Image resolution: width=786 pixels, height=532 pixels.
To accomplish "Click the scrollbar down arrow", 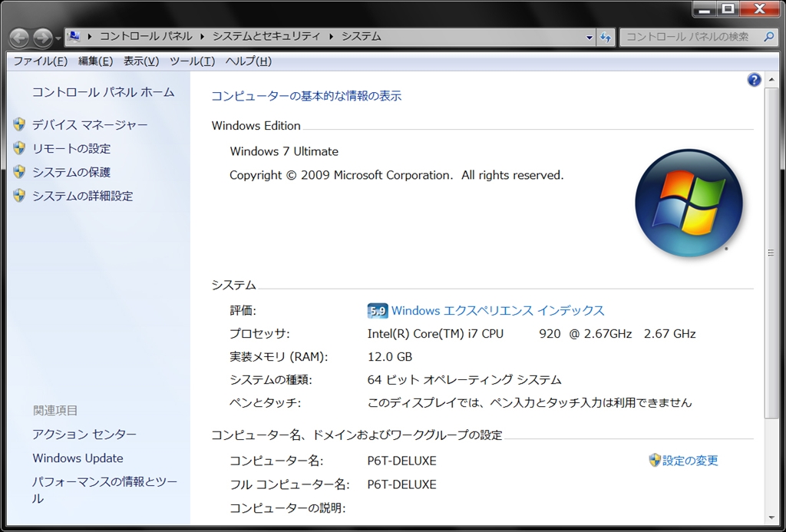I will [771, 517].
